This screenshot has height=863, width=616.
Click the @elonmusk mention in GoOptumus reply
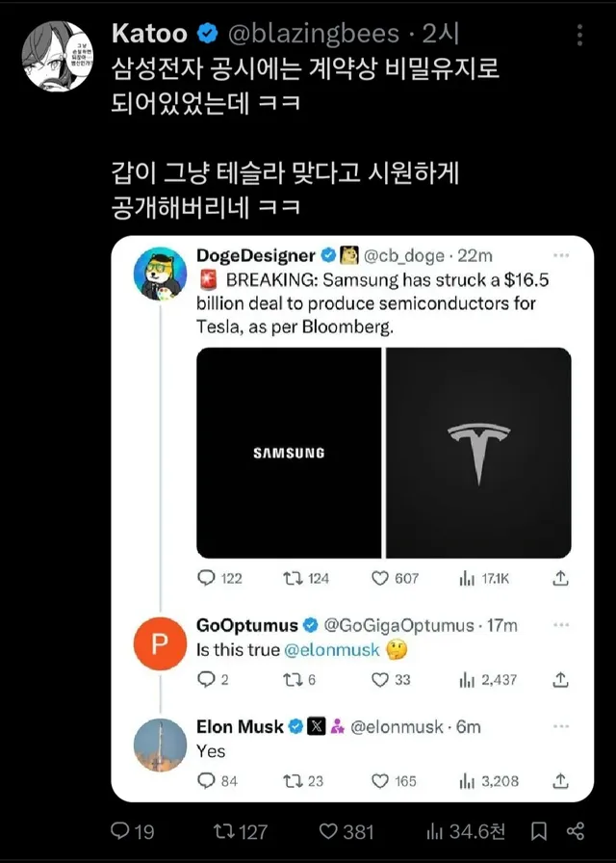(x=332, y=650)
